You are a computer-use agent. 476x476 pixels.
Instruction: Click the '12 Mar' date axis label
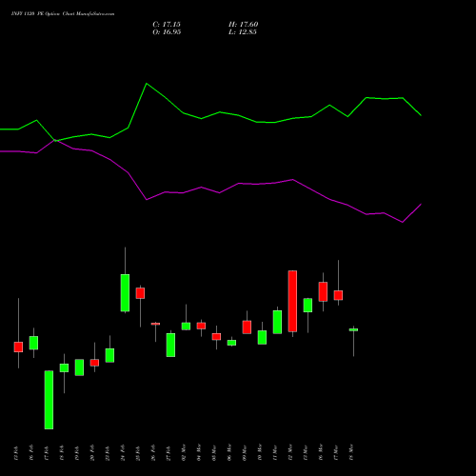pos(290,452)
